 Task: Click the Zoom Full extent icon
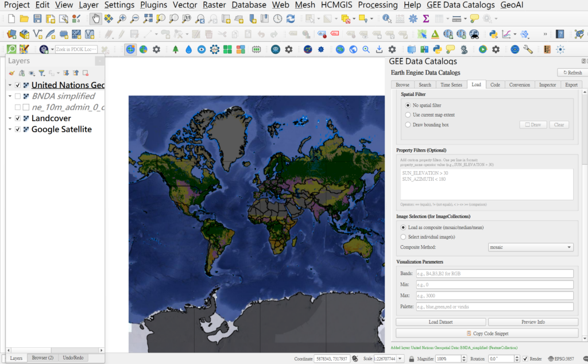click(x=148, y=19)
